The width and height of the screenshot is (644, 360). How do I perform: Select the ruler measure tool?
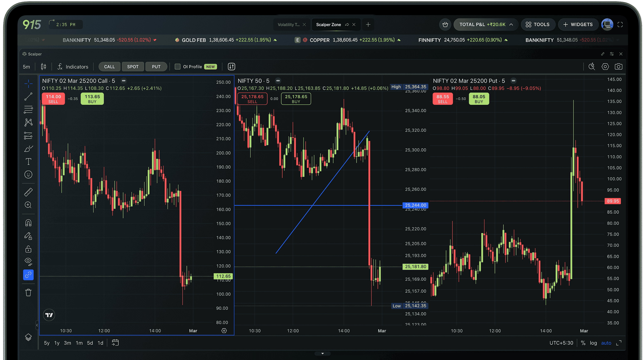(x=28, y=192)
